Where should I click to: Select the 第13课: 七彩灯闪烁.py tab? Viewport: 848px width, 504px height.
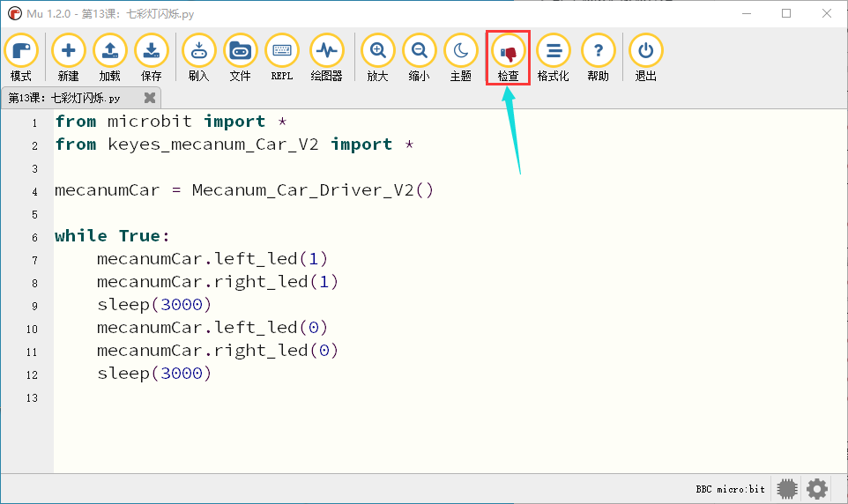[64, 98]
